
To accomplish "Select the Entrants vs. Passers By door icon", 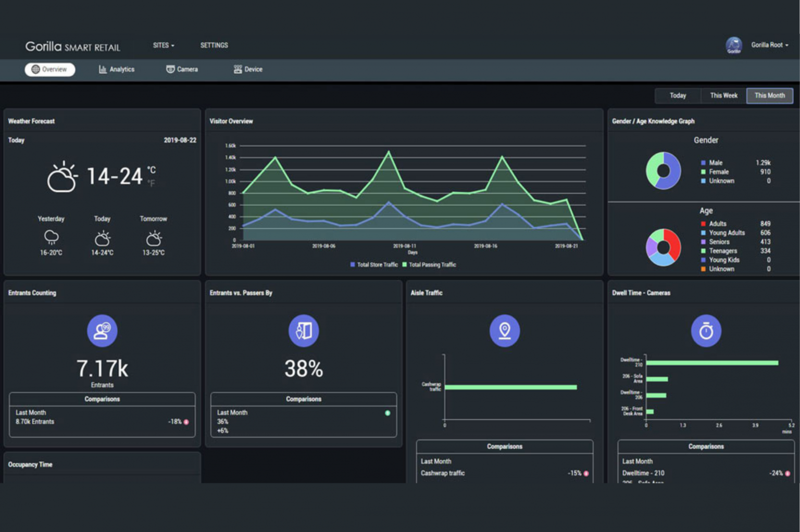I will [304, 331].
